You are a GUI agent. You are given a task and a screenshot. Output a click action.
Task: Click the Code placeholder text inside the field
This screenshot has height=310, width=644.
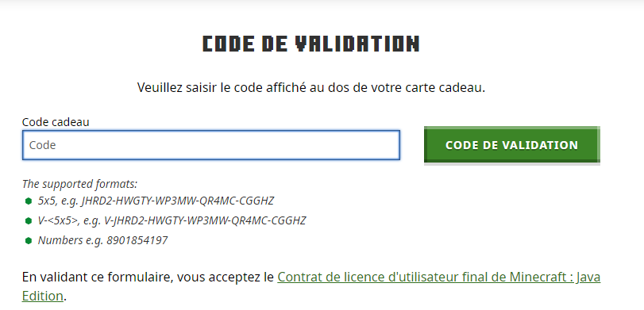click(42, 145)
